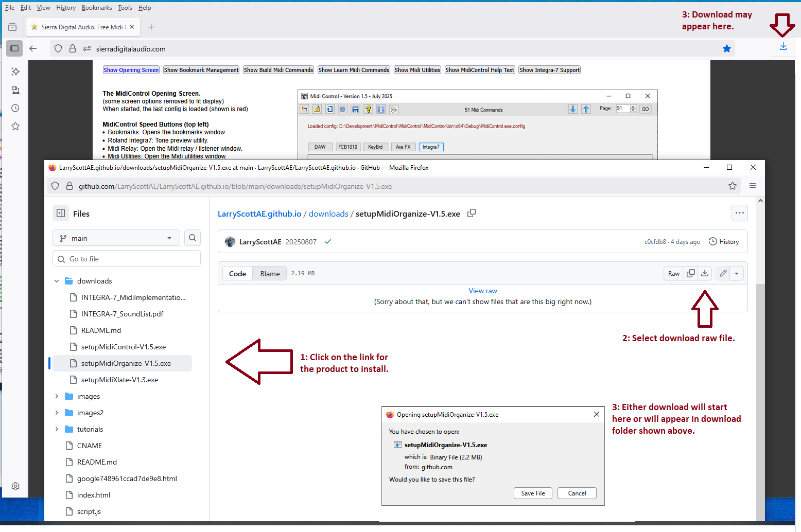Open the tracking protection shield for sierradigitalaudio.com

[x=58, y=48]
